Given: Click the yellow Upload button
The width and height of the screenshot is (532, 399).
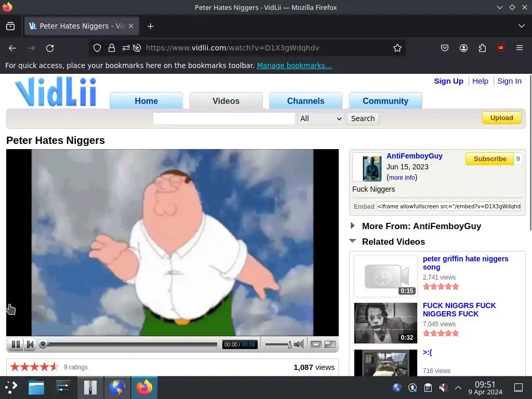Looking at the screenshot, I should [501, 118].
